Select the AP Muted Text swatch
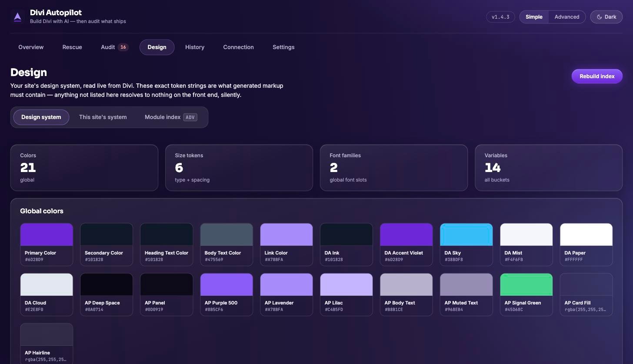This screenshot has width=633, height=364. [x=466, y=295]
